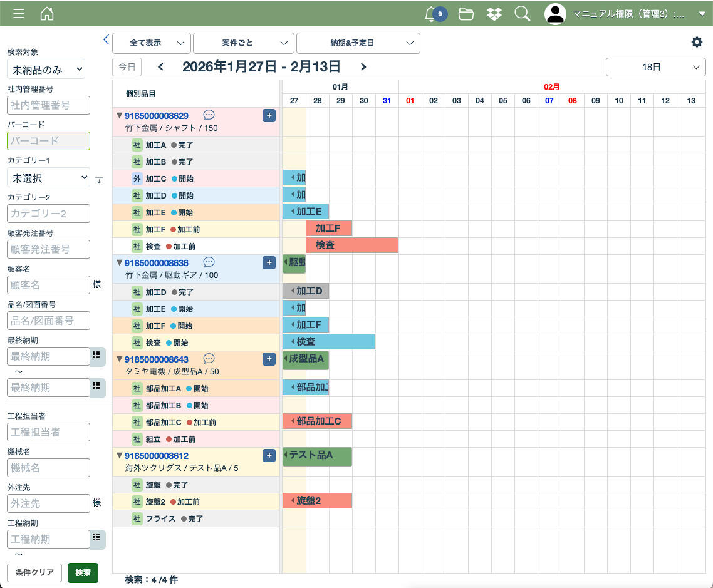This screenshot has height=588, width=713.
Task: Open the magnifier search icon
Action: (x=522, y=14)
